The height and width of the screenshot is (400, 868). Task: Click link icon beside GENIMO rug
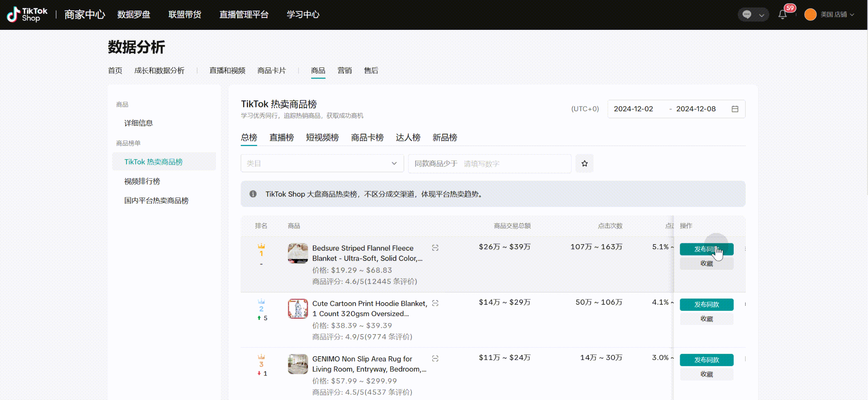[435, 359]
